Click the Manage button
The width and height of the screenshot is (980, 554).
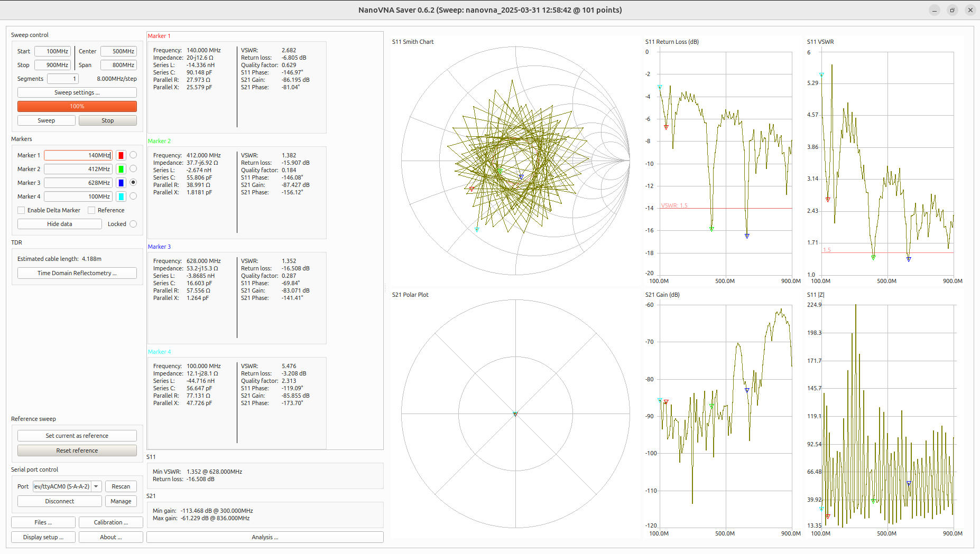coord(121,501)
